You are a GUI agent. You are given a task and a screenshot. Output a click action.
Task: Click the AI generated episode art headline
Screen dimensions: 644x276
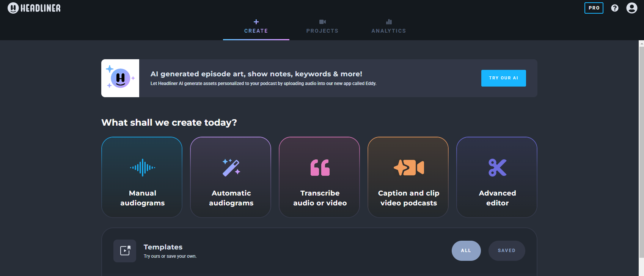(x=256, y=74)
